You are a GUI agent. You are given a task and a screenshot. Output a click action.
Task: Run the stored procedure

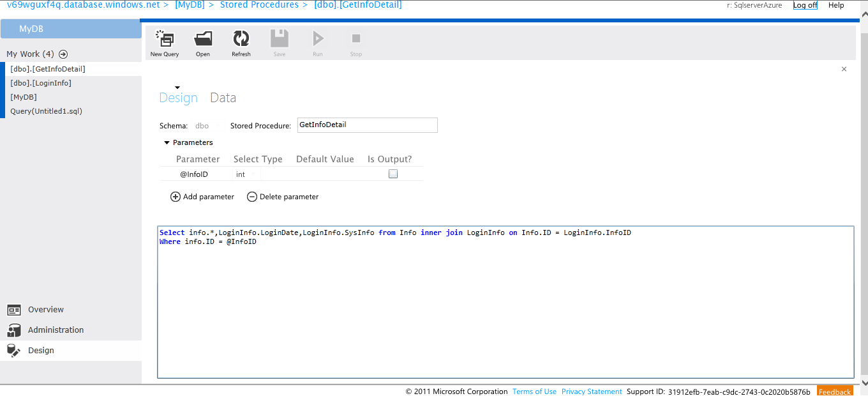click(317, 42)
